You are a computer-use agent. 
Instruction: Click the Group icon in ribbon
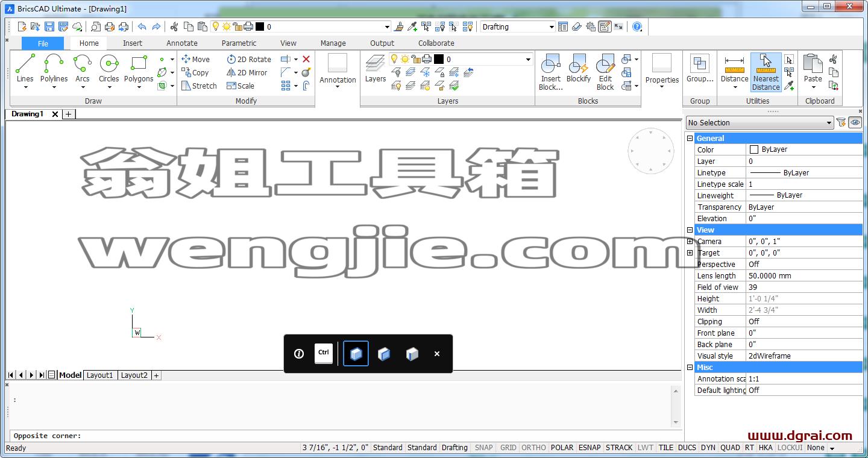coord(700,67)
